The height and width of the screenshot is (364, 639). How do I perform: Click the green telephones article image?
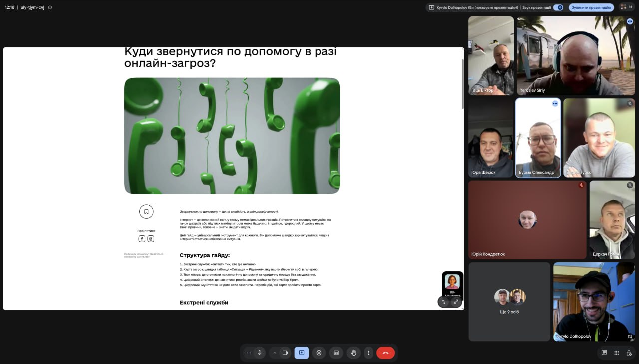232,136
